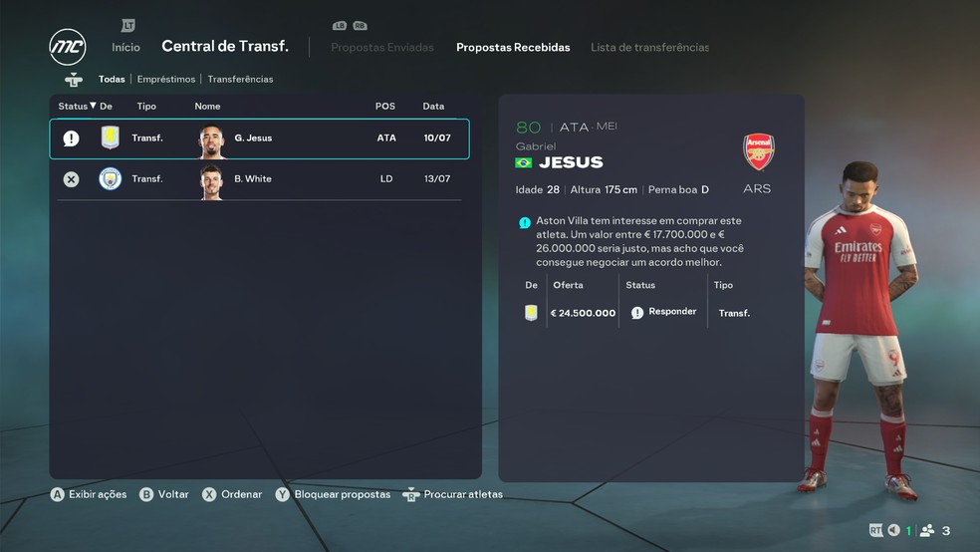The image size is (980, 552).
Task: Click the Y button icon for Bloquear propostas
Action: click(283, 494)
